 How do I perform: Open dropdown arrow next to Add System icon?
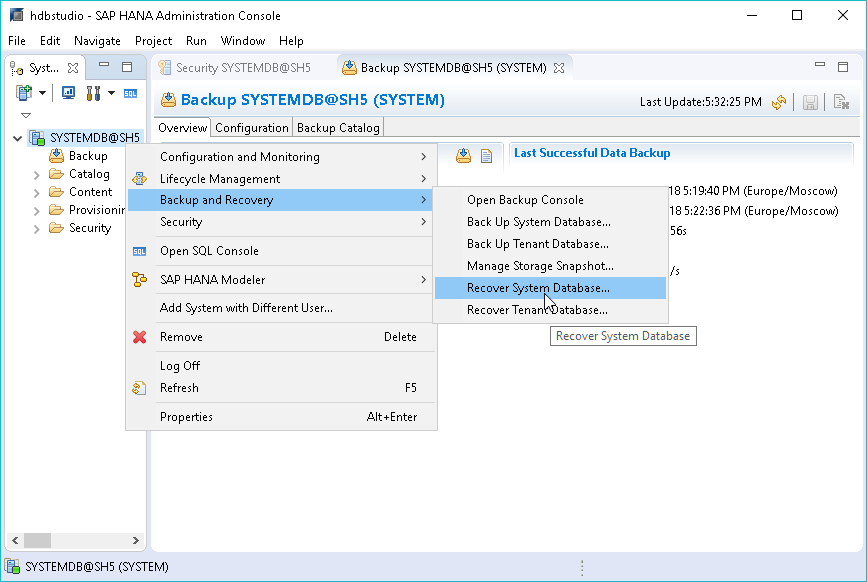coord(43,93)
